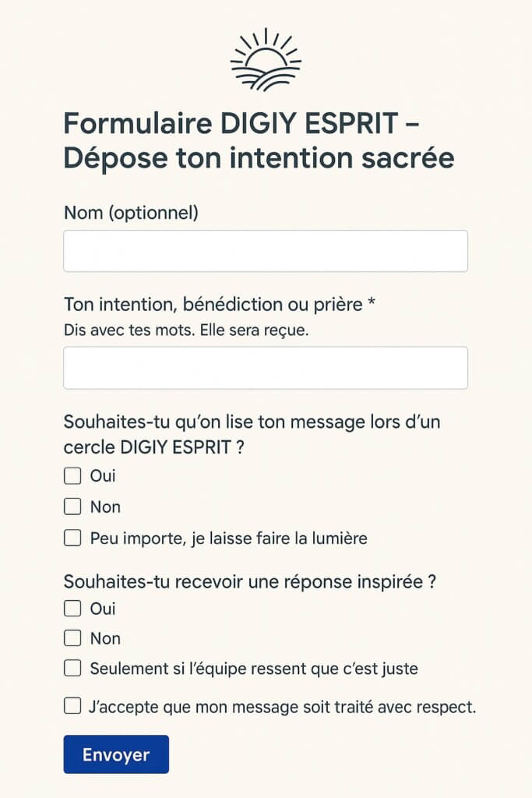The width and height of the screenshot is (532, 798).
Task: Click the 'Nom (optionnel)' field label
Action: [131, 213]
